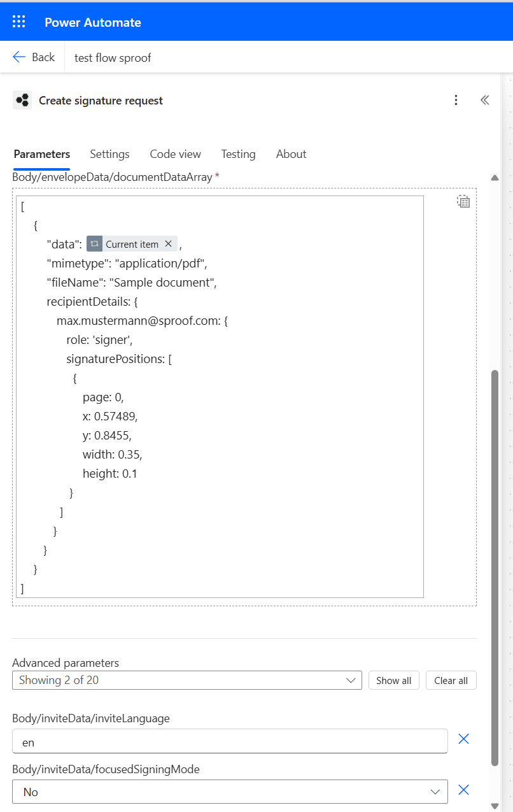Click the "fileName": "Sample document" line

pyautogui.click(x=132, y=282)
